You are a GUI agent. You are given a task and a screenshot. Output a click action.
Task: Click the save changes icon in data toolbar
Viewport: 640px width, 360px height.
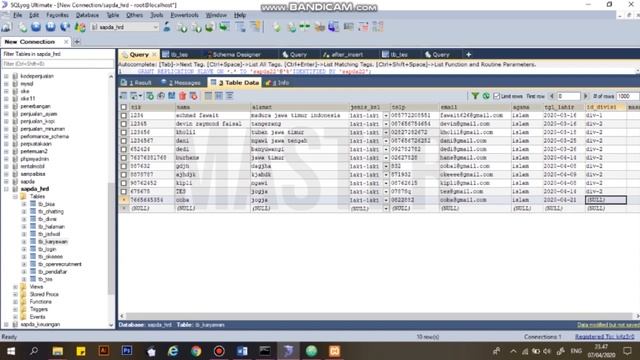pyautogui.click(x=171, y=96)
